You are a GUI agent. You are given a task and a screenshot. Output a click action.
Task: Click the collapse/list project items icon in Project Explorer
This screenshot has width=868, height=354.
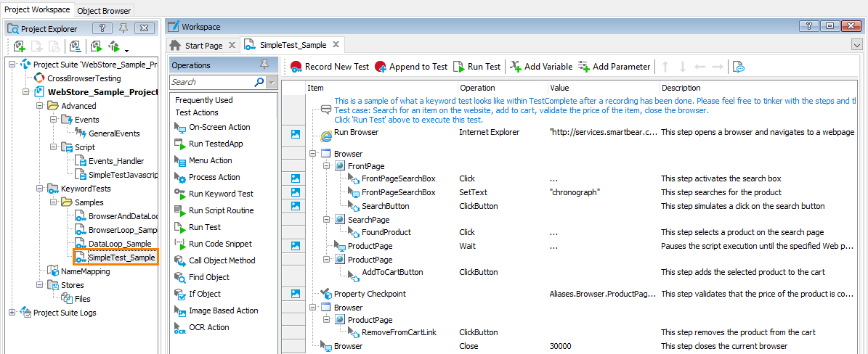(76, 46)
